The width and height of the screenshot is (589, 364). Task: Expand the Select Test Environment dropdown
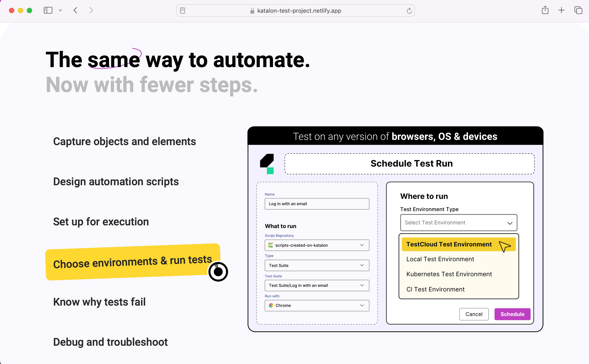[458, 222]
